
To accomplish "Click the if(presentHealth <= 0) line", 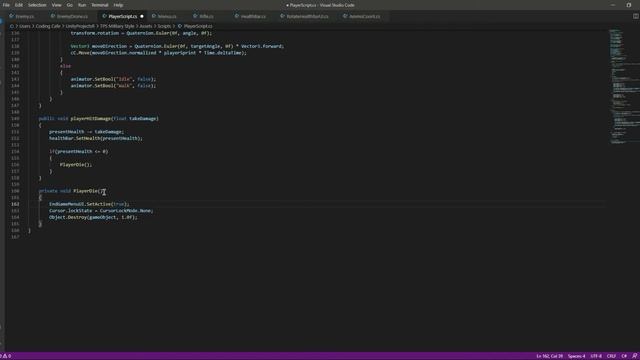I will point(79,151).
